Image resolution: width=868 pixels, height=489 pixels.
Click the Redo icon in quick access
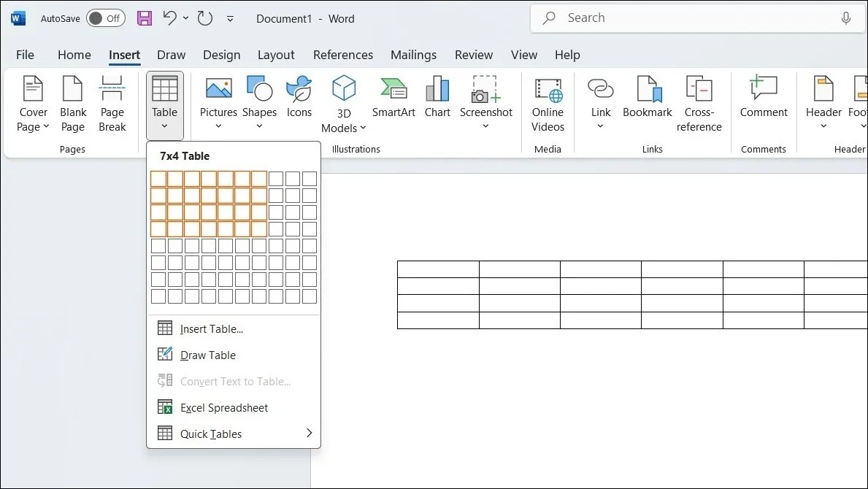click(x=205, y=18)
